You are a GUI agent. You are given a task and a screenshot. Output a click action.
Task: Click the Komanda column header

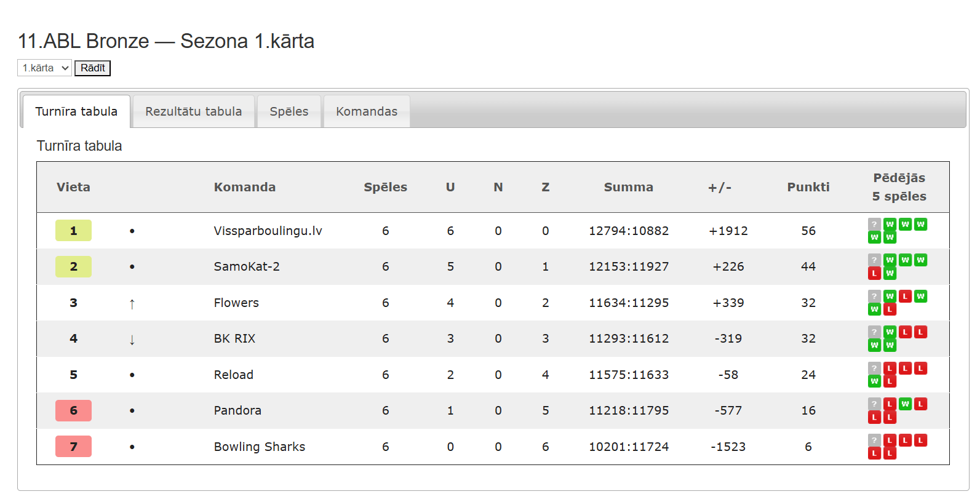[x=245, y=187]
